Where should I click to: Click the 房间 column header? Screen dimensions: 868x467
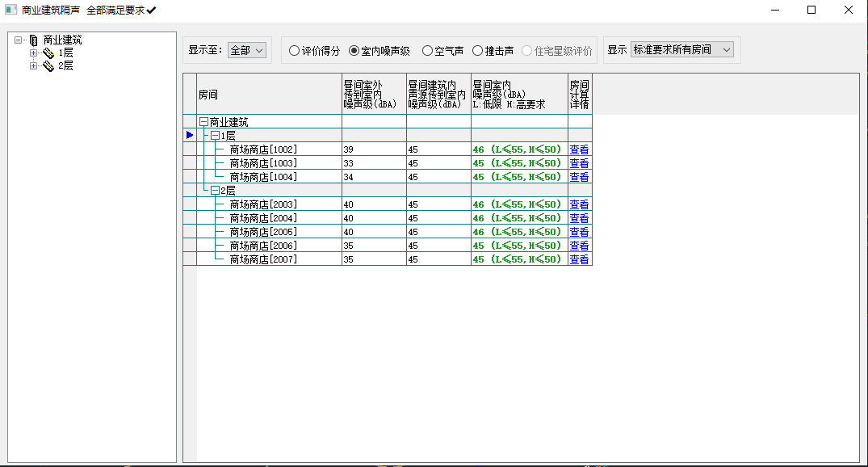269,95
